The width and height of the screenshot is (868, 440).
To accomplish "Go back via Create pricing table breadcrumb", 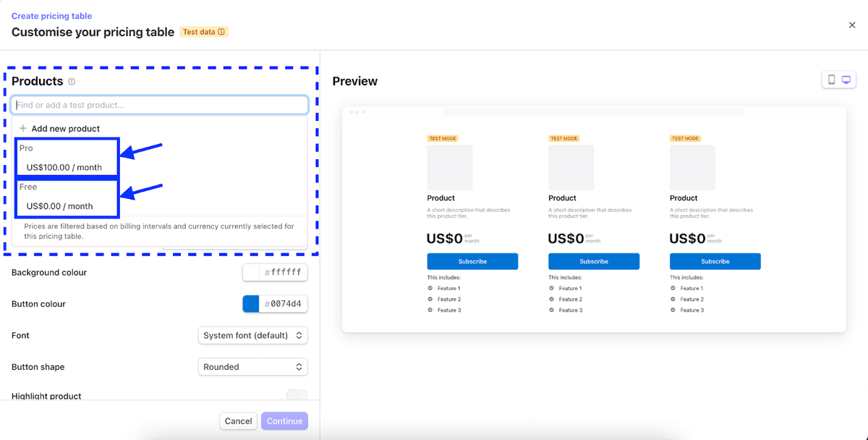I will click(x=51, y=15).
